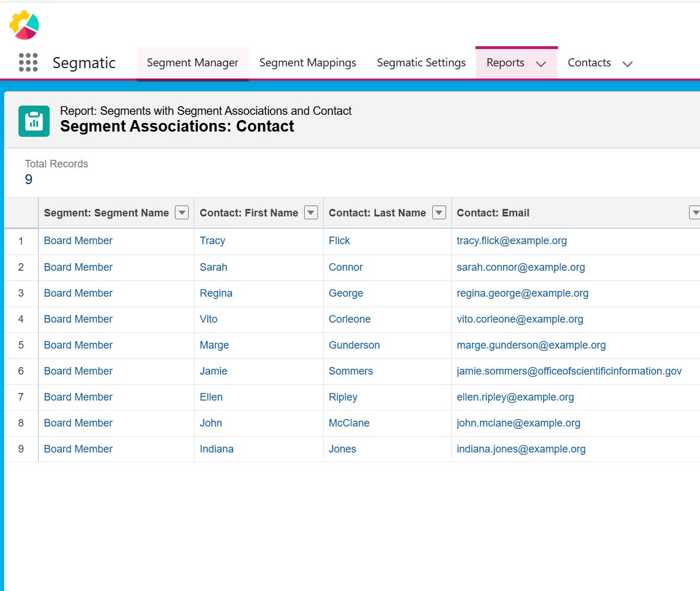Switch to the Segment Mappings tab
Image resolution: width=700 pixels, height=591 pixels.
coord(308,63)
